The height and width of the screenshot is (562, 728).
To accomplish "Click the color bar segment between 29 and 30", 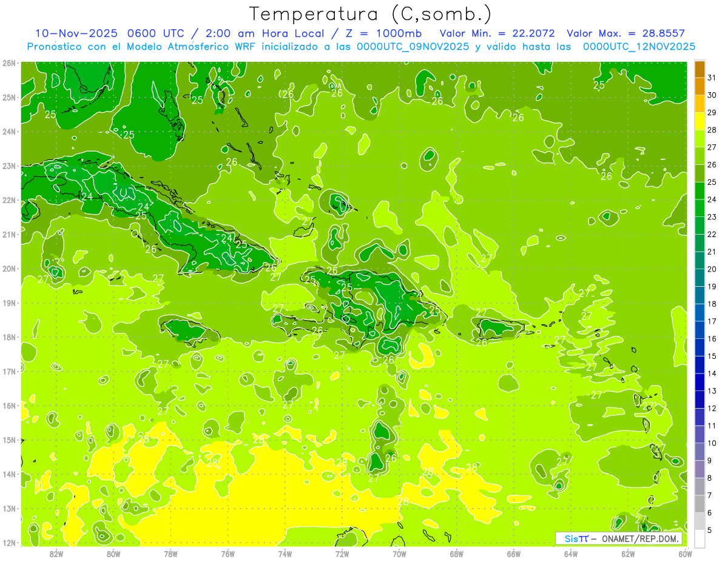I will click(x=699, y=104).
